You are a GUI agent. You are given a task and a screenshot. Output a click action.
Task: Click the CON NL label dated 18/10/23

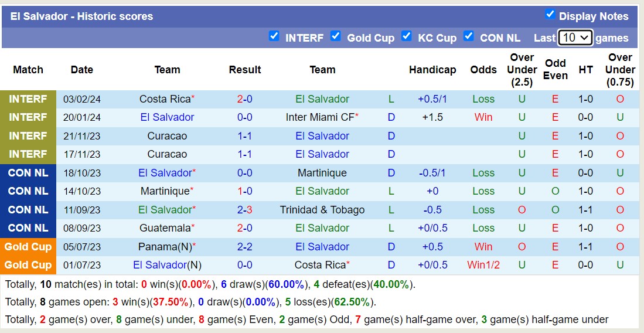28,173
